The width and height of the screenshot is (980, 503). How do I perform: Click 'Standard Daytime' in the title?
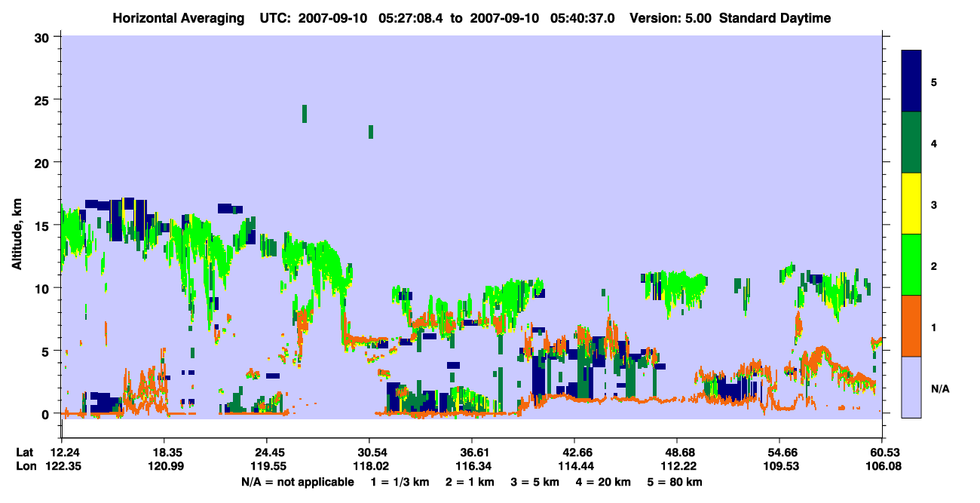(775, 18)
